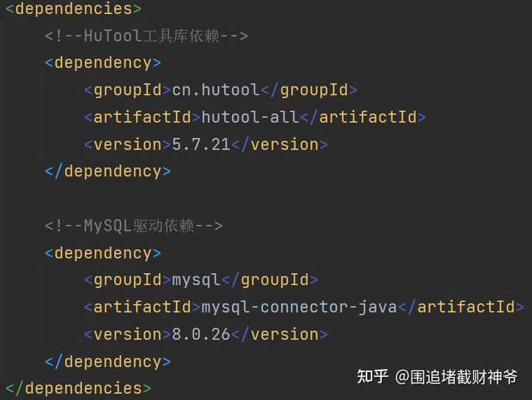Click the second closing dependency tag
The image size is (532, 400).
(x=108, y=362)
